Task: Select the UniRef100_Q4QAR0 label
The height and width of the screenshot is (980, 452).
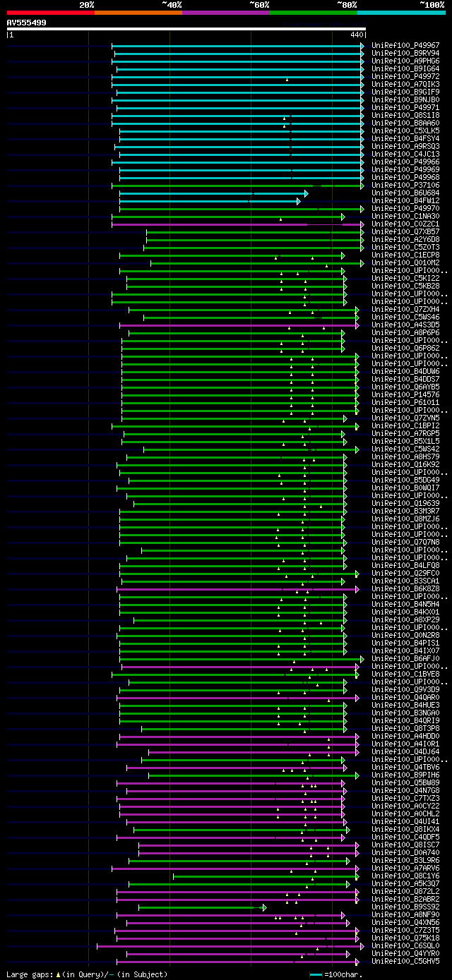Action: tap(405, 697)
